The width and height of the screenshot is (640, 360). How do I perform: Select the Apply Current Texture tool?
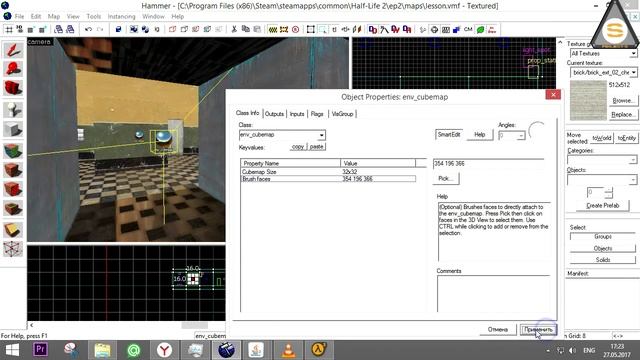(13, 169)
